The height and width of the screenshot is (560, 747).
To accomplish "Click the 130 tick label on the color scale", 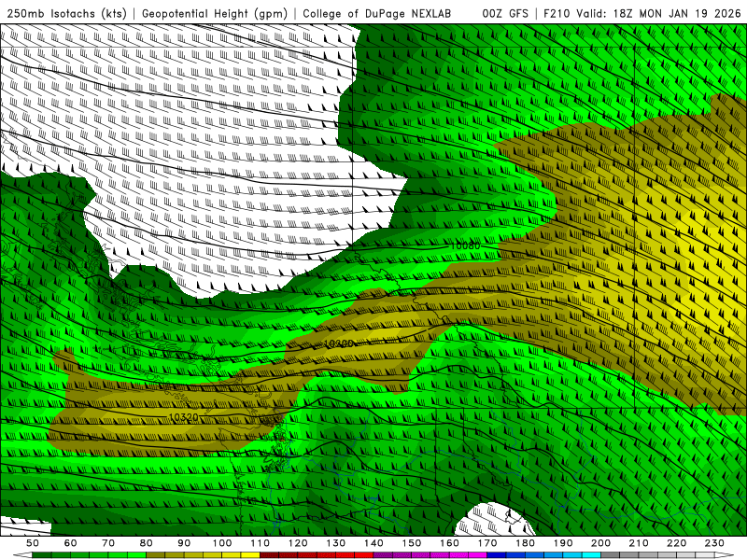I will click(335, 543).
